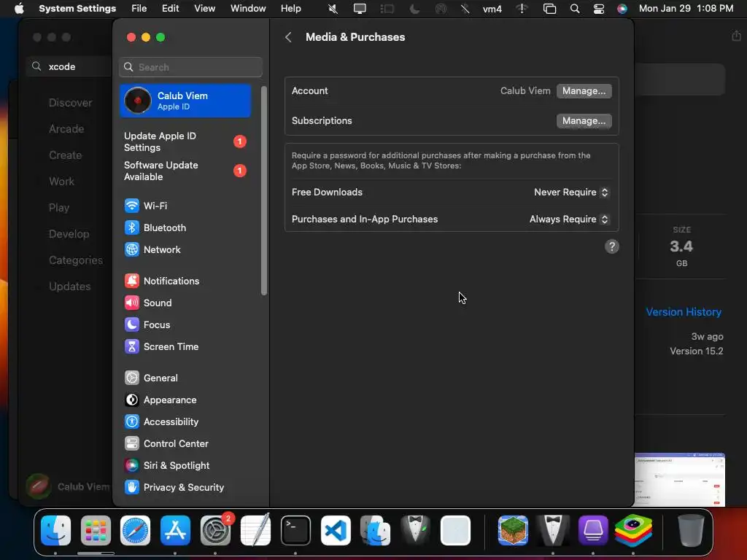Open Minecraft from the Dock
This screenshot has width=747, height=560.
tap(513, 531)
